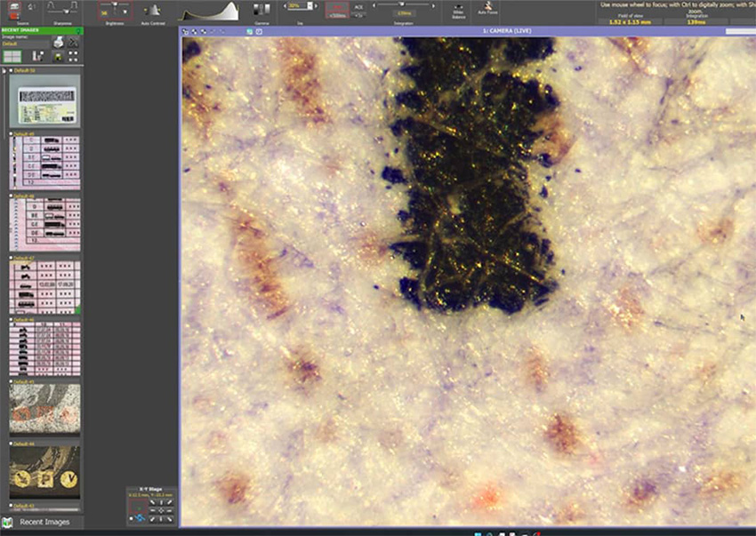
Task: Click the 139ms integration value below slider
Action: (x=404, y=13)
